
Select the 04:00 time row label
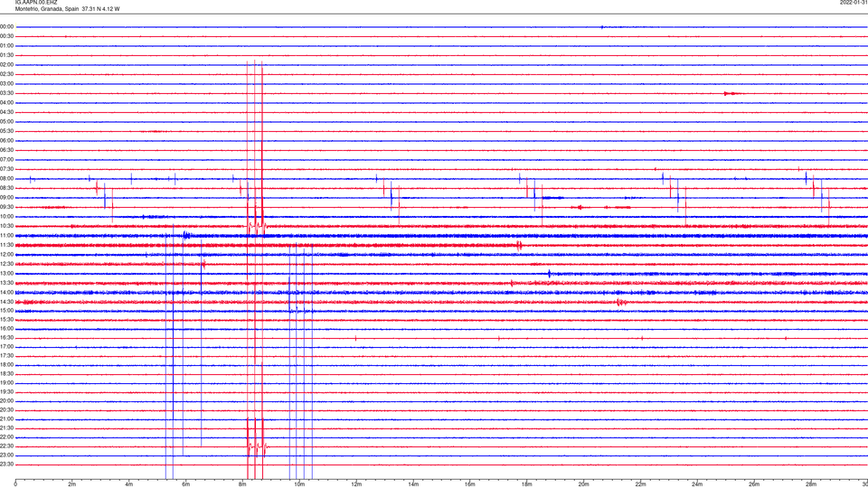point(6,103)
